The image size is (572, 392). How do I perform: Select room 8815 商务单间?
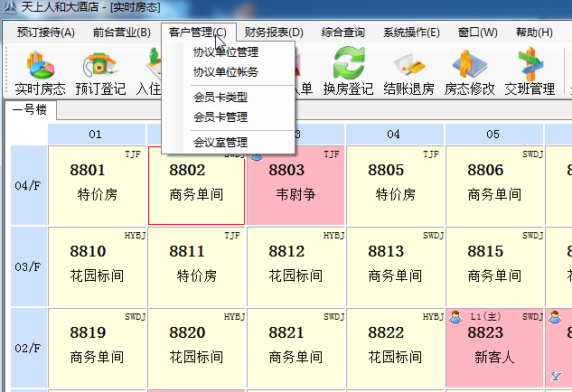(494, 267)
